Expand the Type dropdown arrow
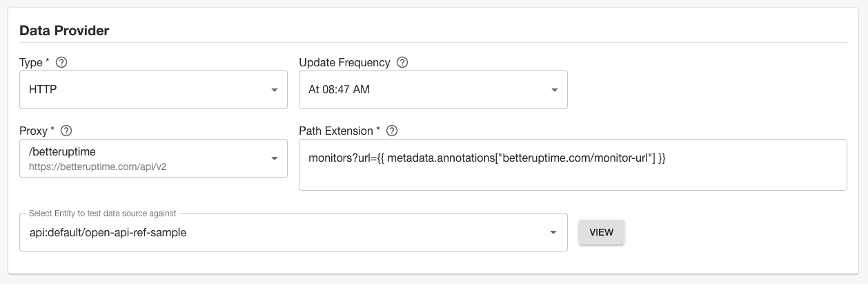868x284 pixels. pos(274,90)
